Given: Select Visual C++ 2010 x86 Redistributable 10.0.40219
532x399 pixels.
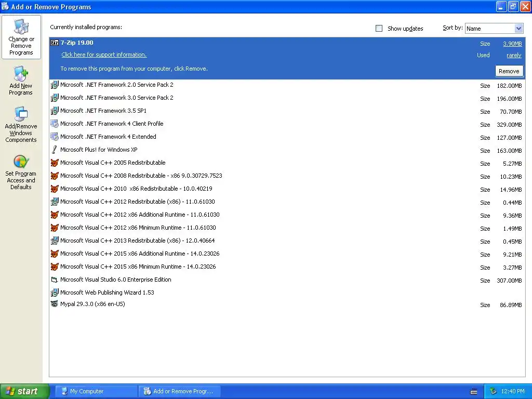Looking at the screenshot, I should [287, 189].
